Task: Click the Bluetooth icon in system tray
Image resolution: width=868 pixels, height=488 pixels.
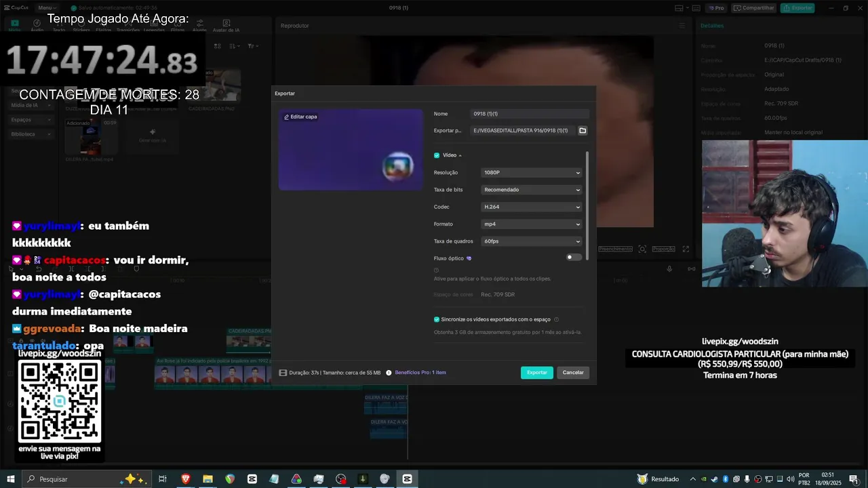Action: coord(725,479)
